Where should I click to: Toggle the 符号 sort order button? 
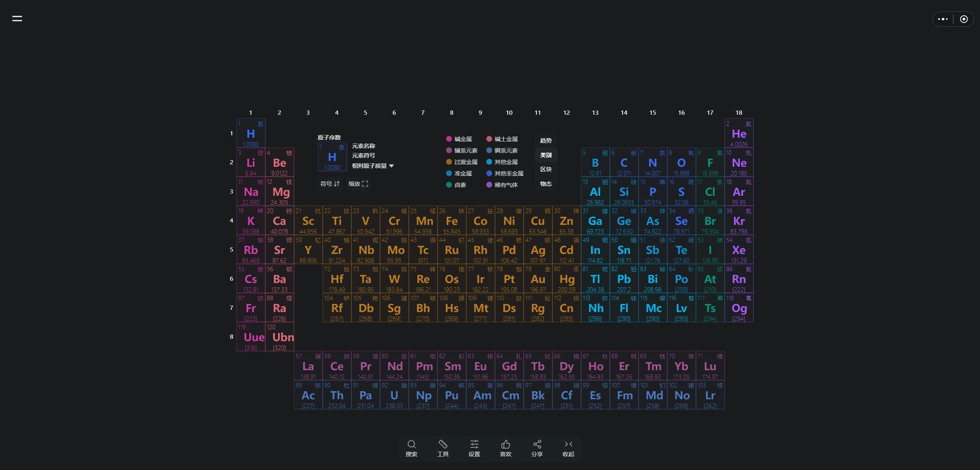(x=330, y=184)
